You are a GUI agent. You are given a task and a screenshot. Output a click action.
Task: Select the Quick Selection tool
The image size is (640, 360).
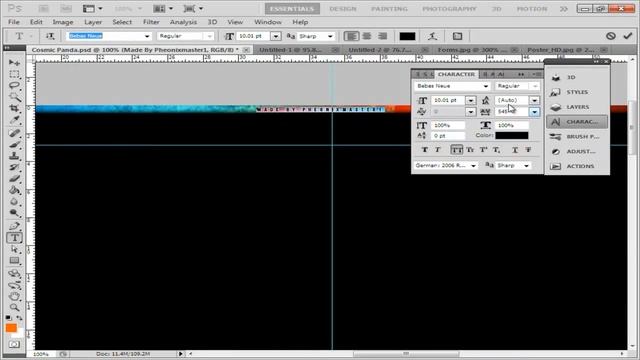(14, 97)
